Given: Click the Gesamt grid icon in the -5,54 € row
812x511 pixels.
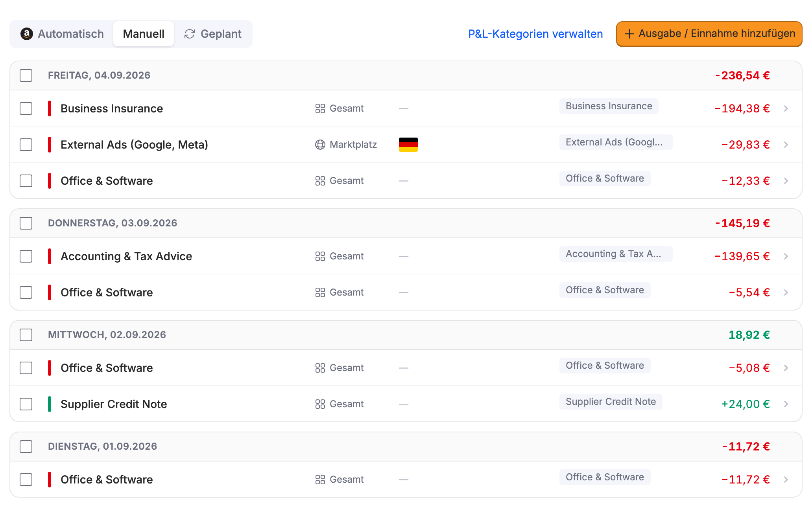Looking at the screenshot, I should [x=320, y=292].
